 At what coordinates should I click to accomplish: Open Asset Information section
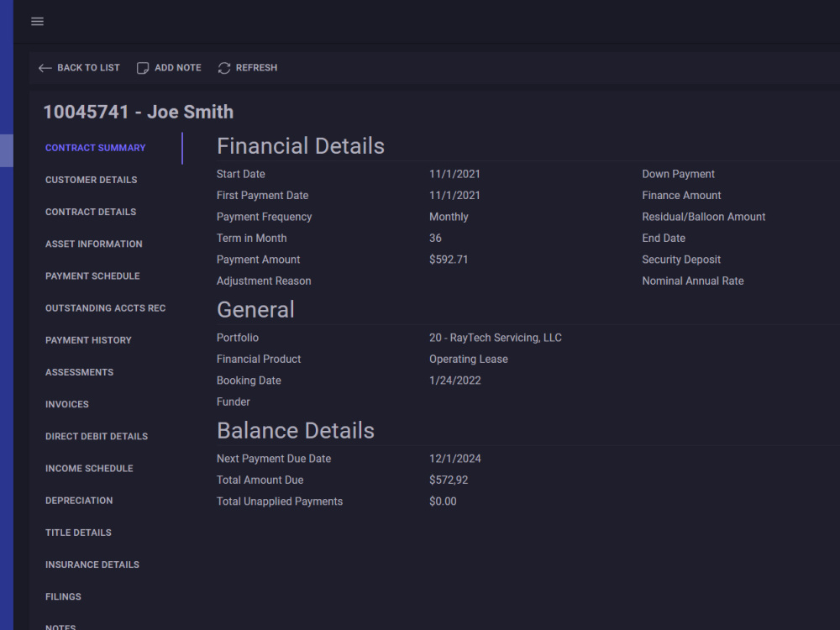(94, 244)
